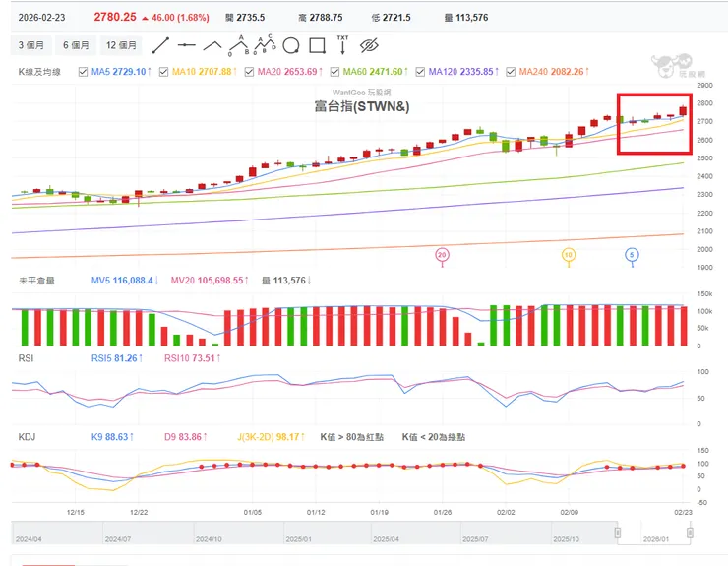Screen dimensions: 728x566
Task: Click the closing price 2780.25
Action: pos(115,17)
